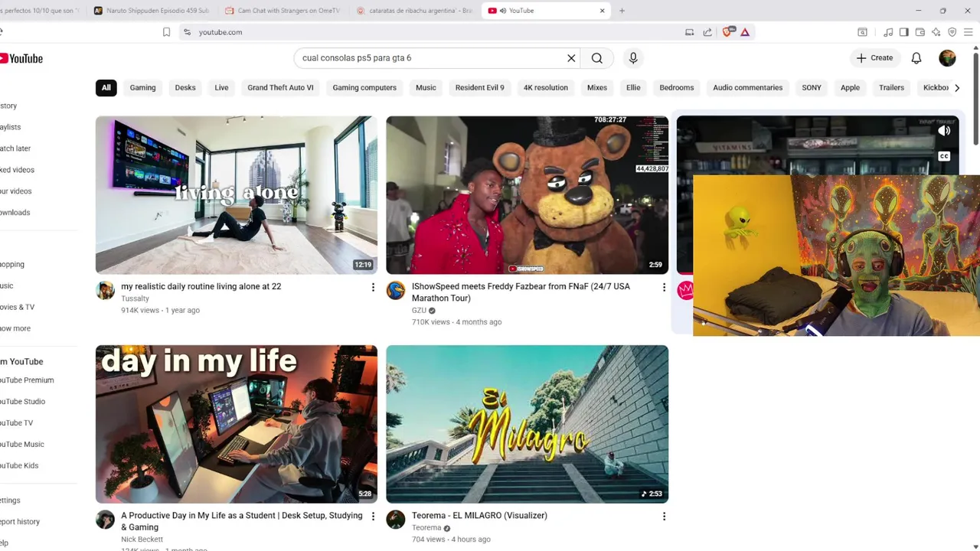980x551 pixels.
Task: Select the 4K resolution chip
Action: (x=546, y=88)
